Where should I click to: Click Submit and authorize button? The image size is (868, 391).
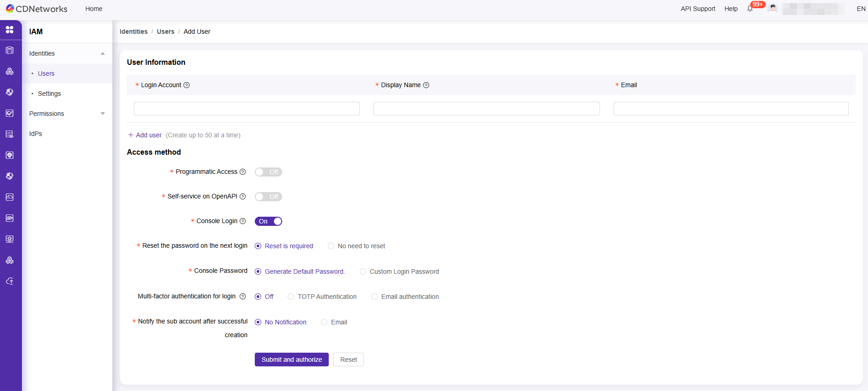point(291,360)
